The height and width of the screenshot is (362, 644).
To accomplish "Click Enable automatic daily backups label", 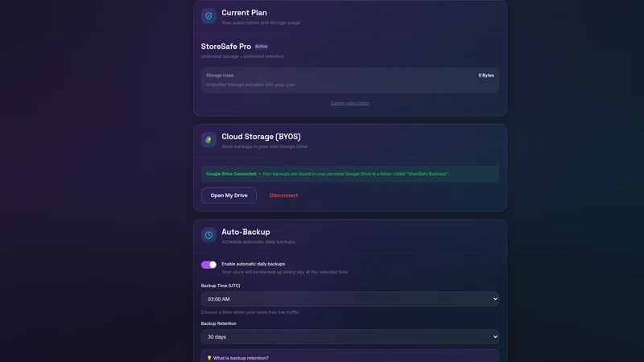I will click(254, 264).
